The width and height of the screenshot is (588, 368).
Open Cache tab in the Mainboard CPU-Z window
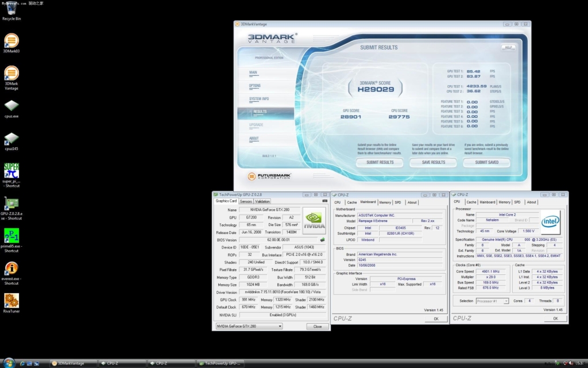[352, 202]
